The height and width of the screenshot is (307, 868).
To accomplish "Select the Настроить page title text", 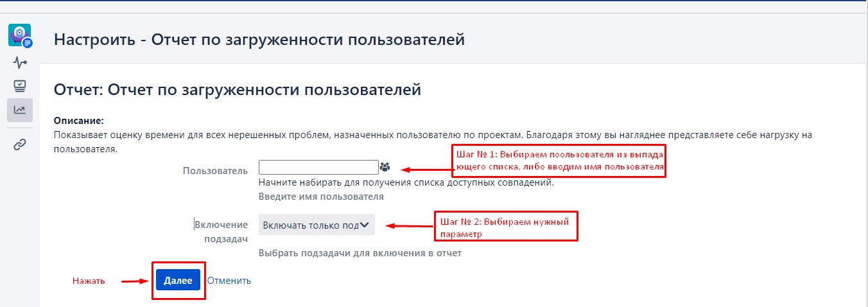I will tap(259, 40).
